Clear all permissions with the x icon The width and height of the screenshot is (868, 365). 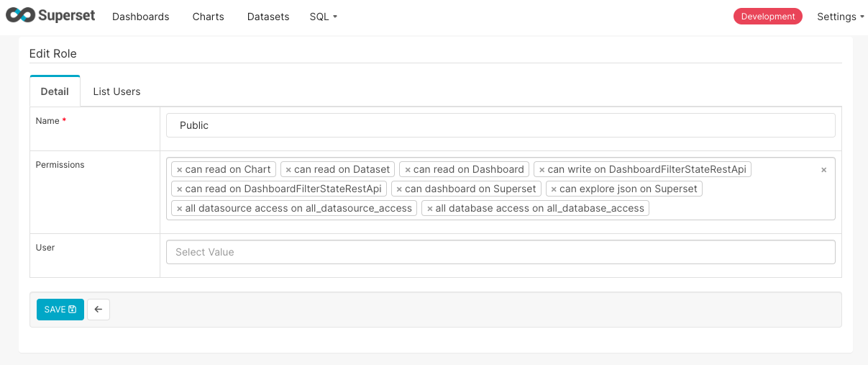[823, 170]
